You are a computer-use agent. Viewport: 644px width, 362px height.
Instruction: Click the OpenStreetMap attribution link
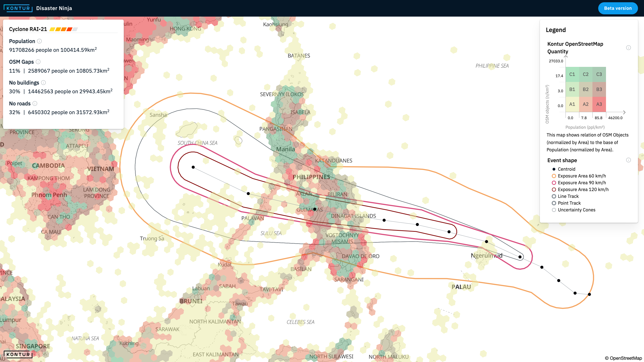point(623,358)
